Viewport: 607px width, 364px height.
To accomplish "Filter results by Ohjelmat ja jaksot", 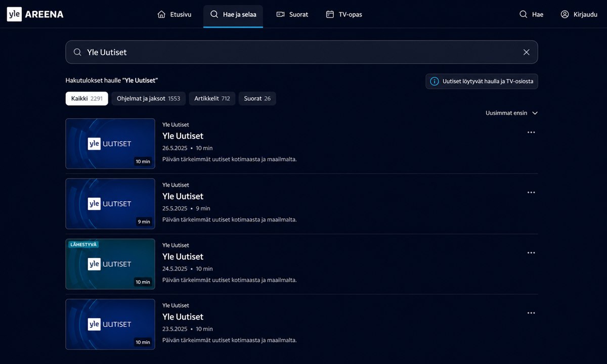I will pyautogui.click(x=148, y=99).
